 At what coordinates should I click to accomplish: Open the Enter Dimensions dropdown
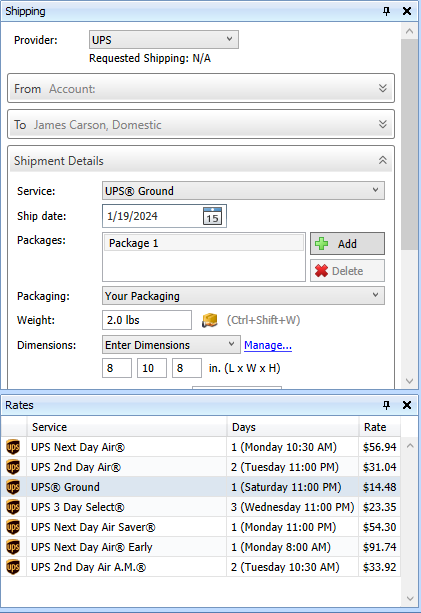pyautogui.click(x=171, y=345)
